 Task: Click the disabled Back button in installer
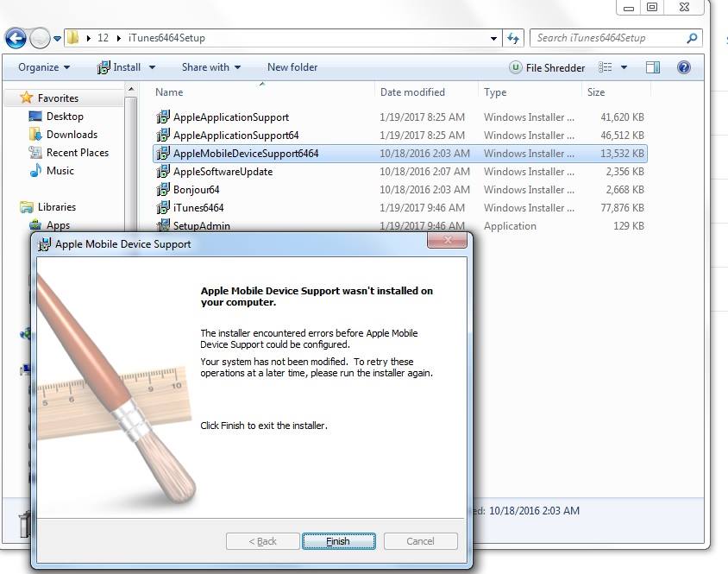(x=263, y=541)
